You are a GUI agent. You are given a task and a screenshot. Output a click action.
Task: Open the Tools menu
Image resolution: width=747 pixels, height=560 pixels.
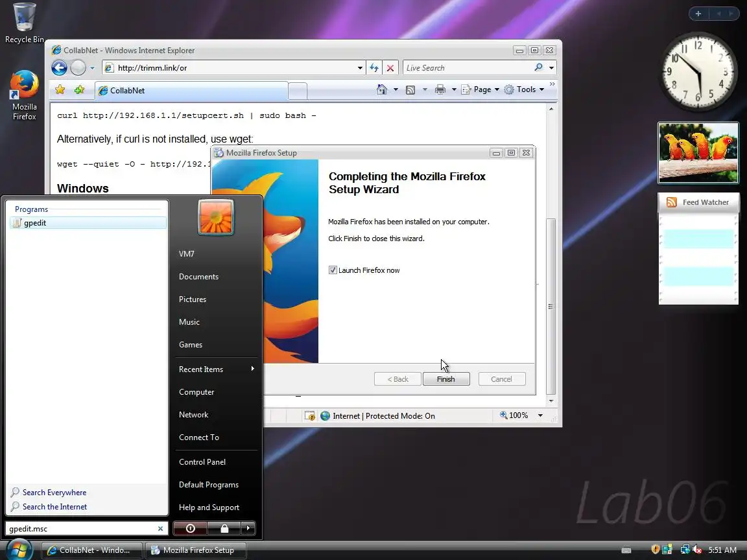coord(524,89)
